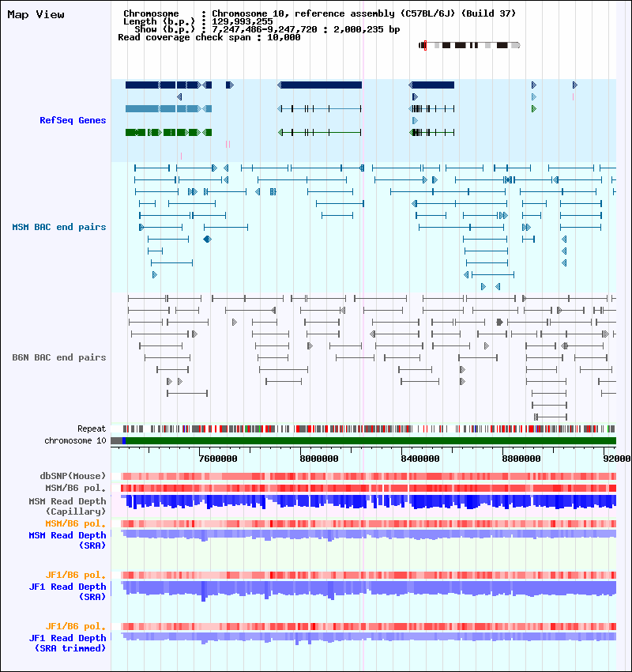
Task: Click the 8400000 axis position label
Action: pos(420,459)
